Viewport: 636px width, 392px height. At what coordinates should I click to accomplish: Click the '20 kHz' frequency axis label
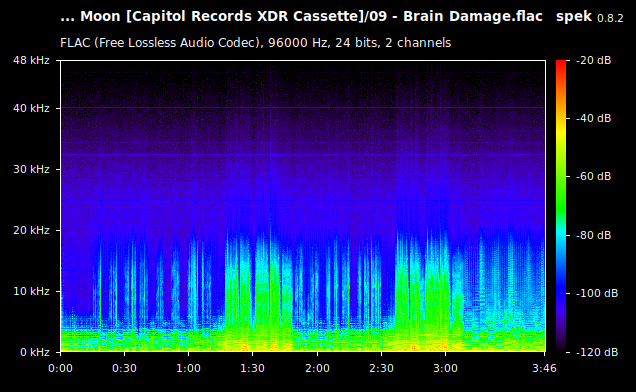pyautogui.click(x=31, y=230)
